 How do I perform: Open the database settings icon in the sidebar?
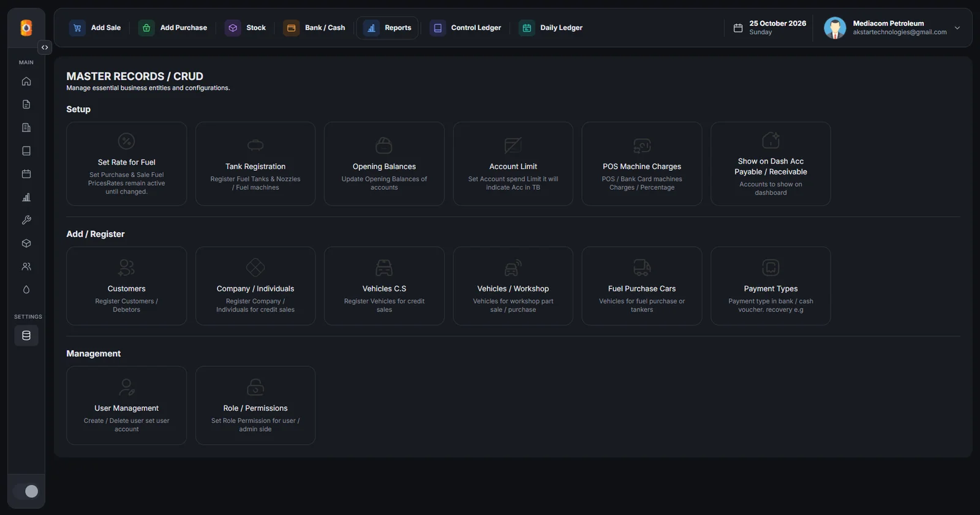coord(26,336)
